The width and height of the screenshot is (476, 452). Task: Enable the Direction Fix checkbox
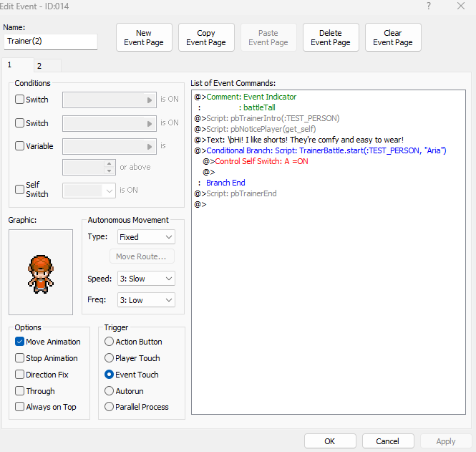[x=20, y=375]
